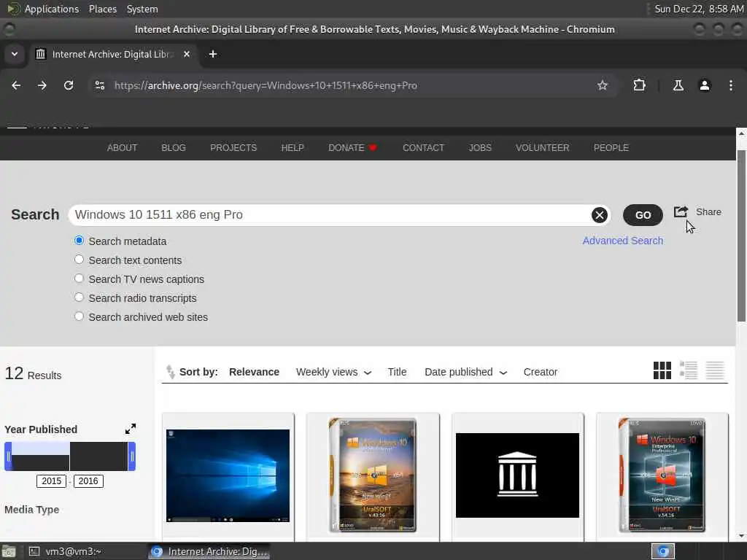Click Internet Archive taskbar window button
This screenshot has height=560, width=747.
coord(209,551)
